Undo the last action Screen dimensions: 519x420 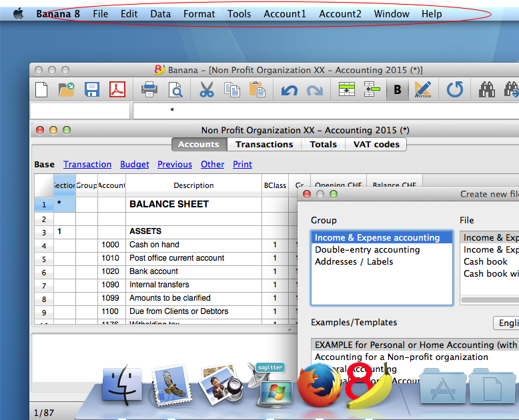click(x=290, y=90)
